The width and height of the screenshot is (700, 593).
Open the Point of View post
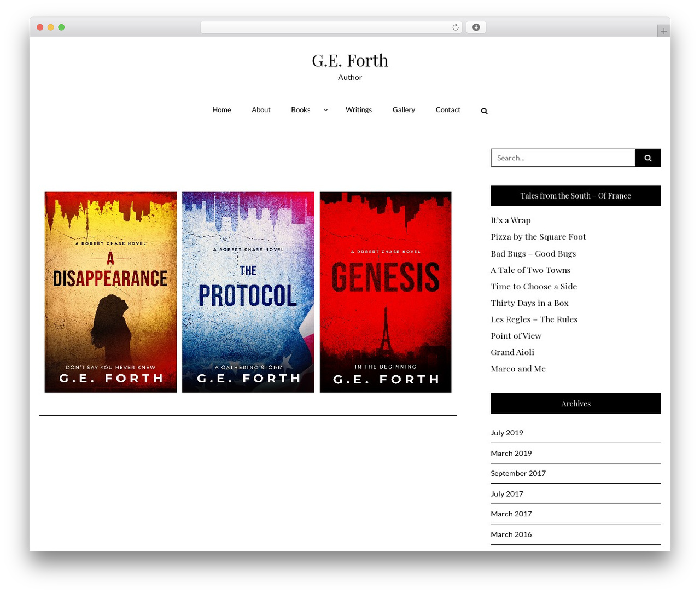point(516,336)
